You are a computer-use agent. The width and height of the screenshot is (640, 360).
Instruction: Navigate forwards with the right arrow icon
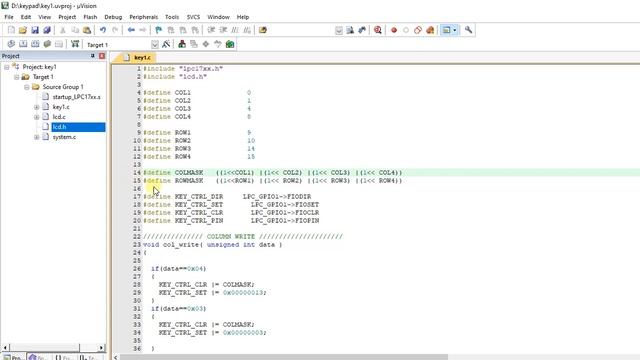[143, 30]
